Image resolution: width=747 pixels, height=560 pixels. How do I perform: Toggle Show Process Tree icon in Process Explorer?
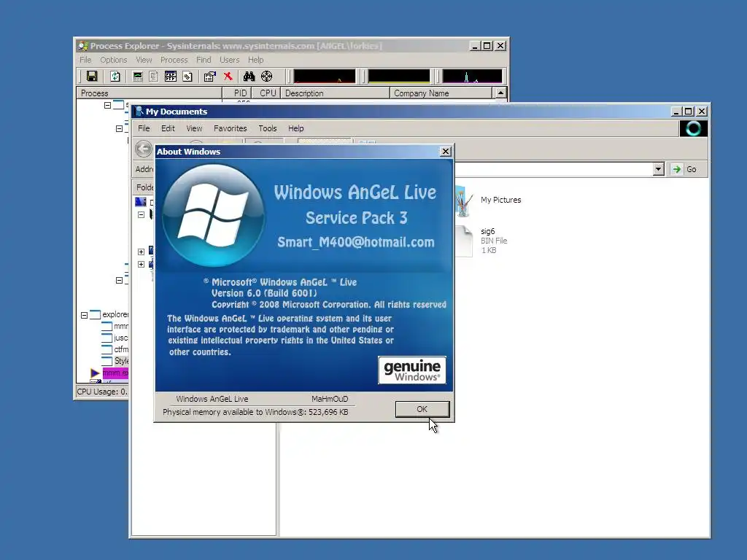click(153, 76)
